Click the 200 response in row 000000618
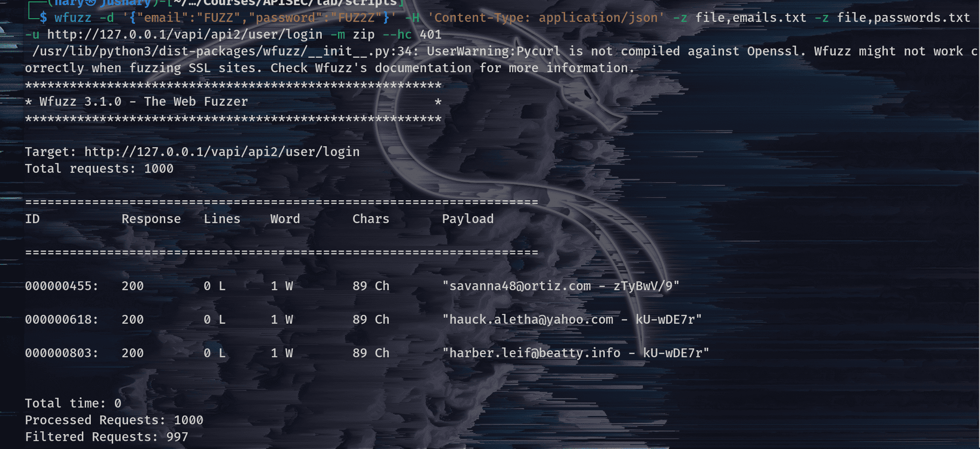The width and height of the screenshot is (980, 449). (133, 320)
